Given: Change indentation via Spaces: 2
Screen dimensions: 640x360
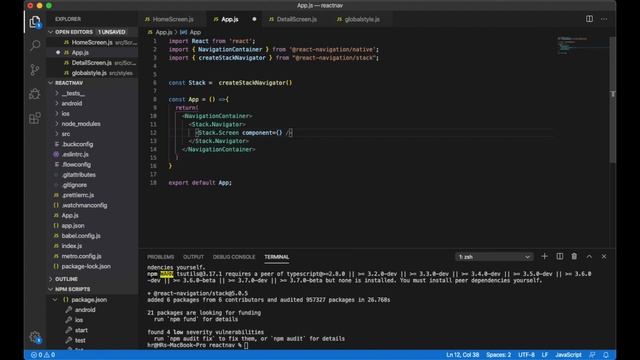Looking at the screenshot, I should coord(498,355).
